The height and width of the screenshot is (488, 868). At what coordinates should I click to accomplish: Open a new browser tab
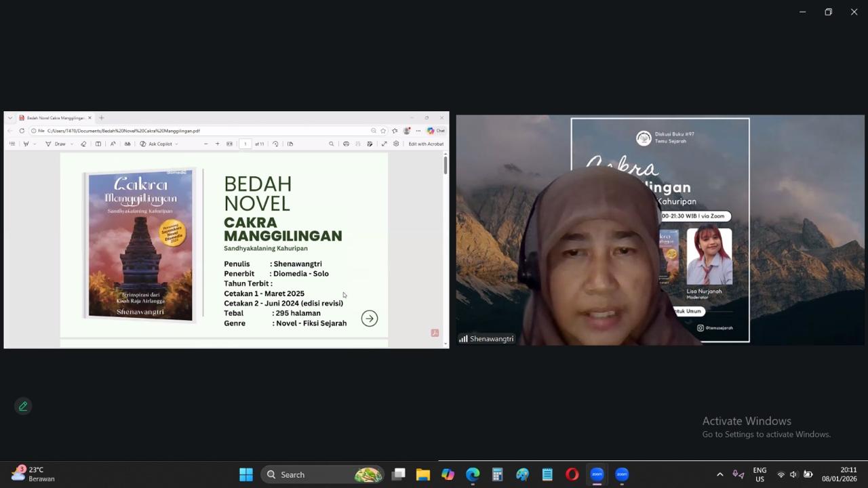point(101,118)
